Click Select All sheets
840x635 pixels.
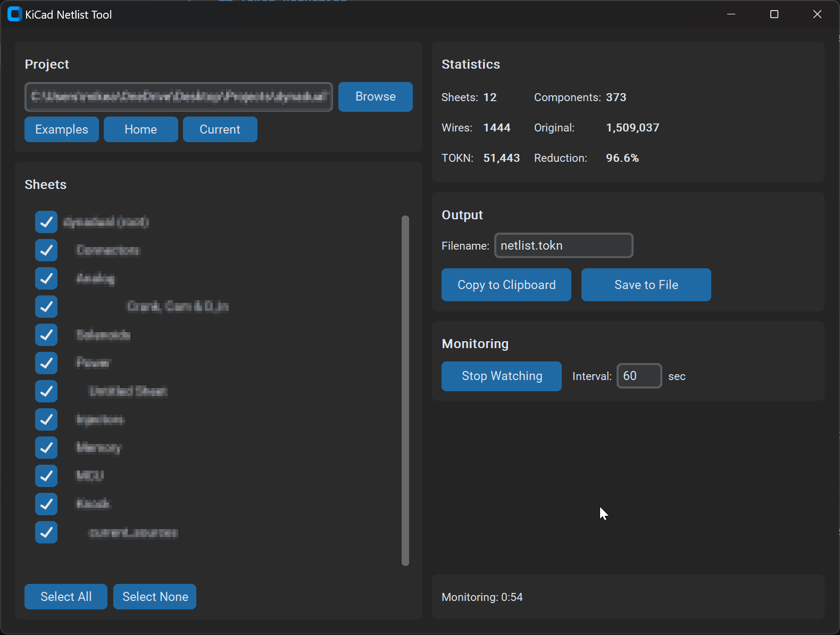pyautogui.click(x=66, y=597)
